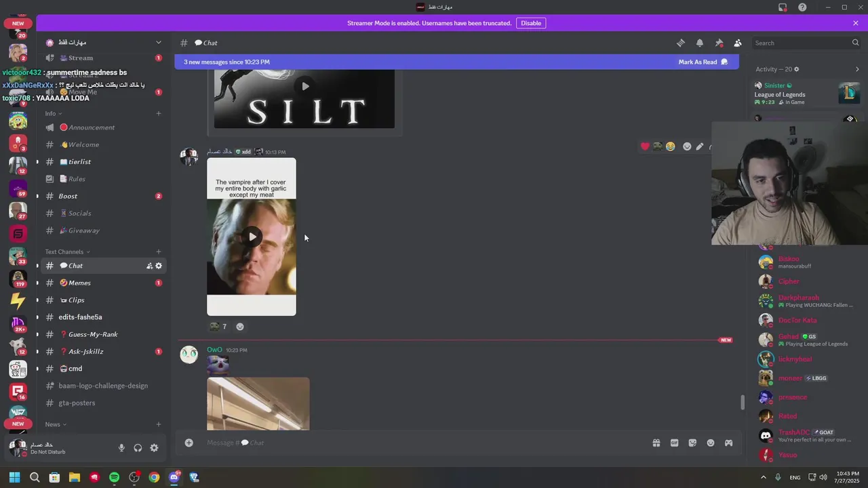Play the vampire garlic meme video
This screenshot has height=488, width=868.
tap(252, 237)
